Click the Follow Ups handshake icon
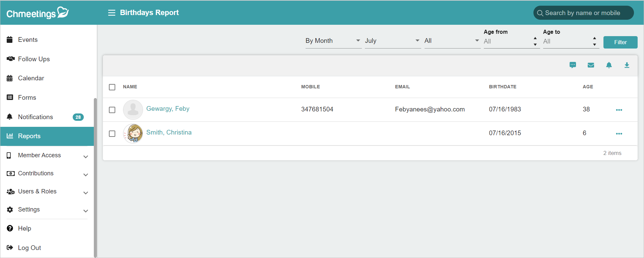The width and height of the screenshot is (644, 258). tap(10, 59)
